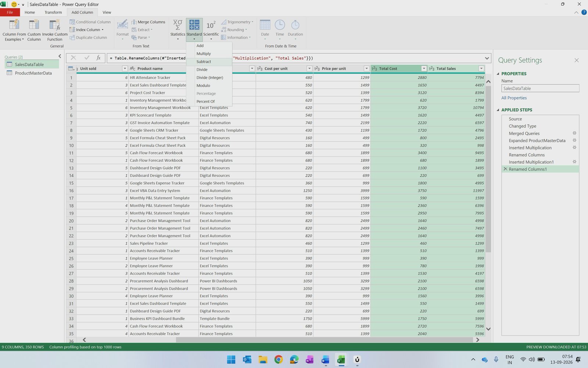The image size is (588, 368).
Task: Open the Parse dropdown
Action: tap(141, 38)
